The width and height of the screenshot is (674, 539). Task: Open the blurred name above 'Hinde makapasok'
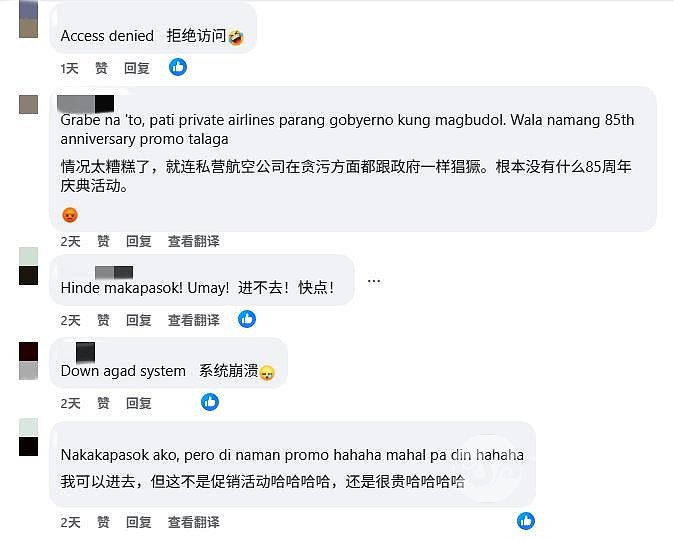[113, 272]
